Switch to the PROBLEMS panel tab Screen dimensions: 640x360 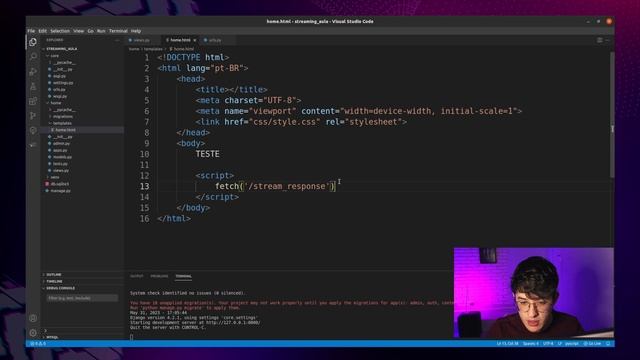[x=159, y=276]
